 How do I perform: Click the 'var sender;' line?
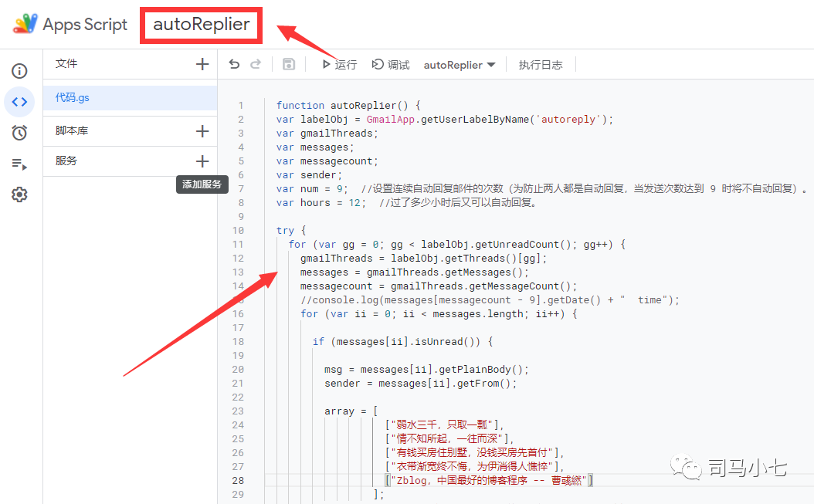click(x=309, y=175)
